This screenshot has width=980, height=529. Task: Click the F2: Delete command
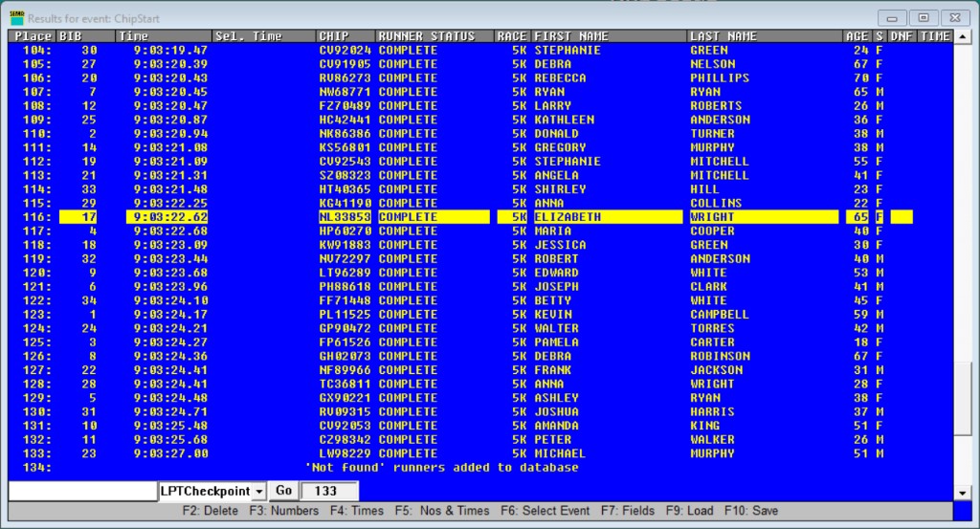(210, 511)
